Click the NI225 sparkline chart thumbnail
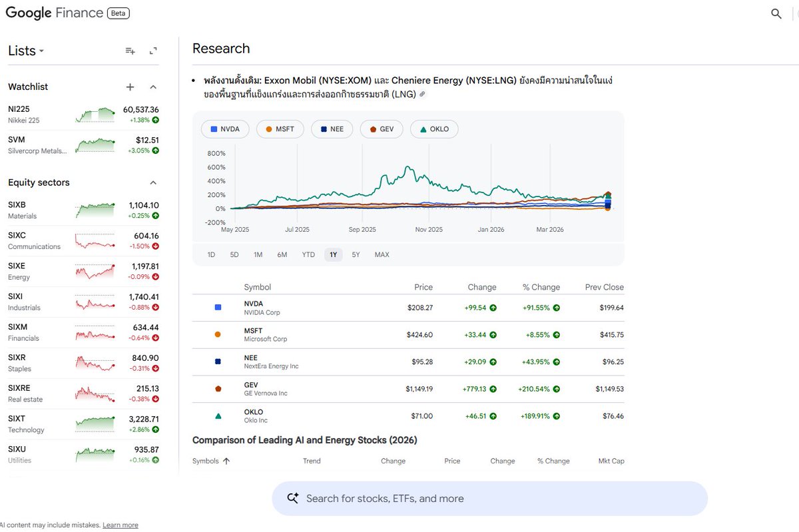 pyautogui.click(x=95, y=115)
